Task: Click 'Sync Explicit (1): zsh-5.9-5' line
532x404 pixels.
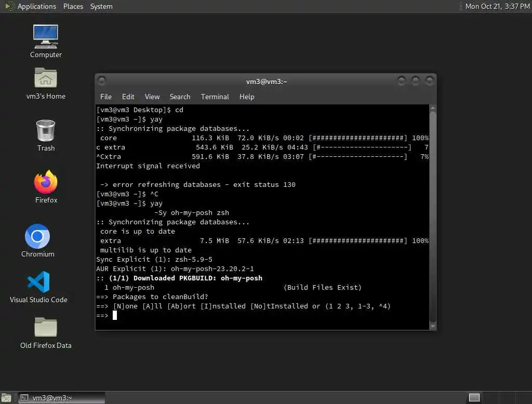Action: point(154,260)
